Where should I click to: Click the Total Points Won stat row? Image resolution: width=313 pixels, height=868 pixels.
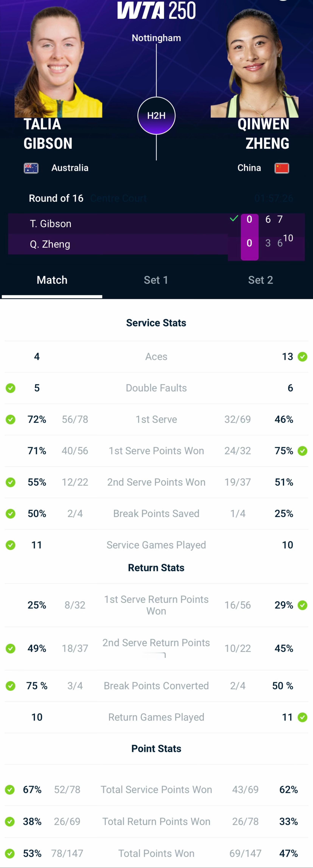pyautogui.click(x=156, y=853)
